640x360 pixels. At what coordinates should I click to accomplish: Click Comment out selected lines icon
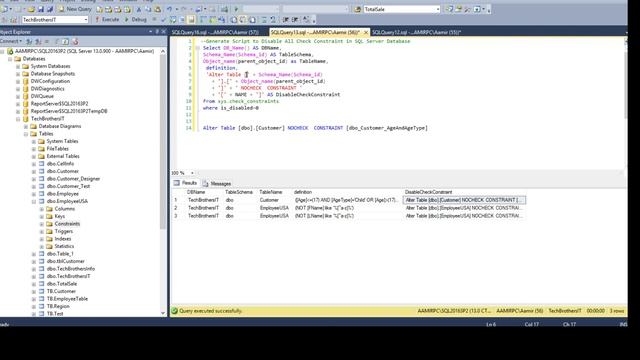tap(264, 19)
